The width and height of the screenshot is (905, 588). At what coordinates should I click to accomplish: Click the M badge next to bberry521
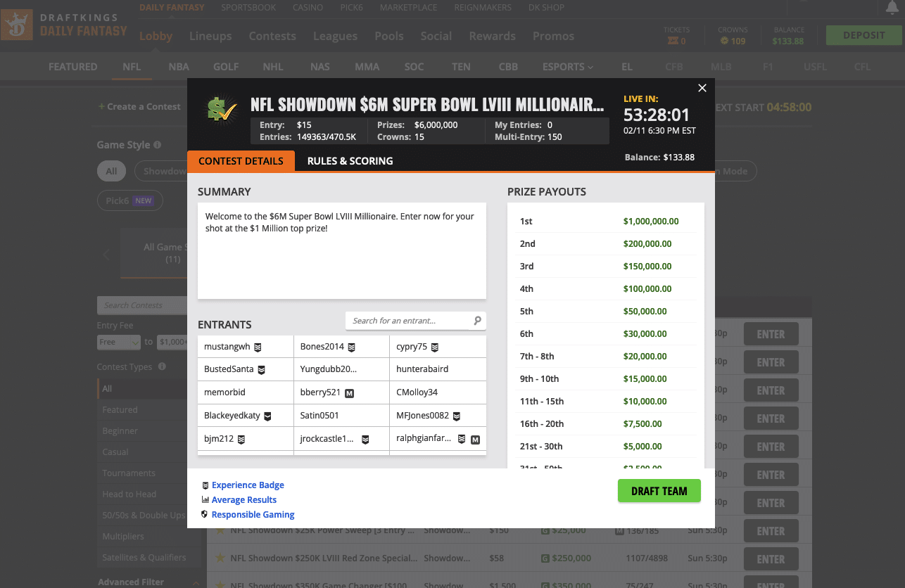(x=350, y=392)
